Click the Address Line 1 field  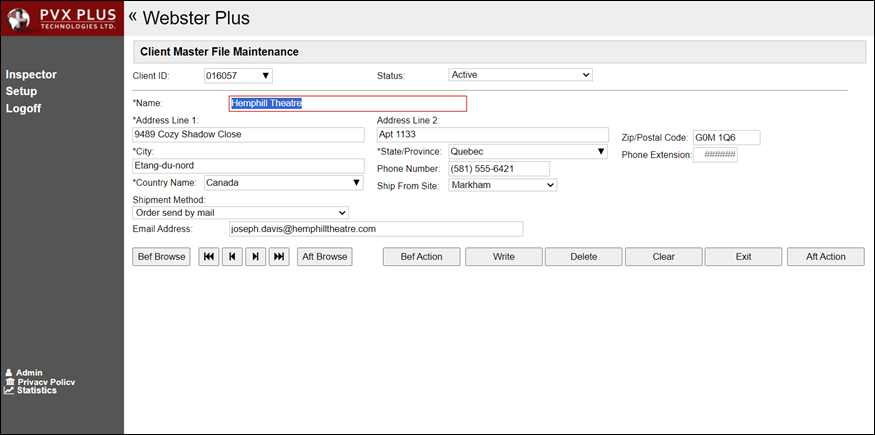248,134
